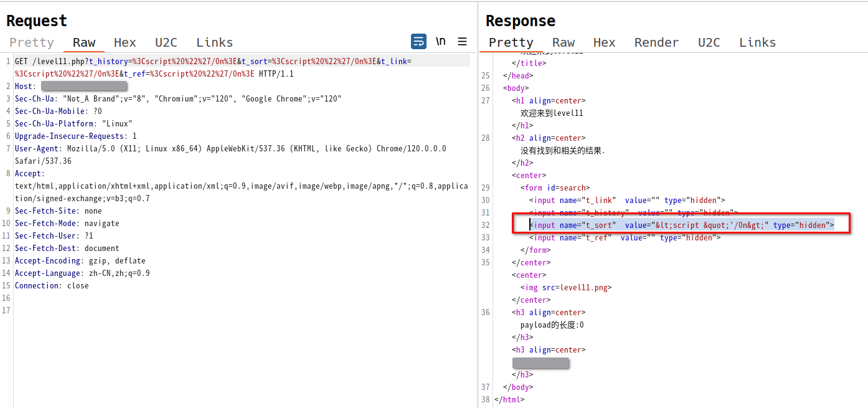Switch to the Response U2C tab
Screen dimensions: 868x408
pyautogui.click(x=709, y=42)
